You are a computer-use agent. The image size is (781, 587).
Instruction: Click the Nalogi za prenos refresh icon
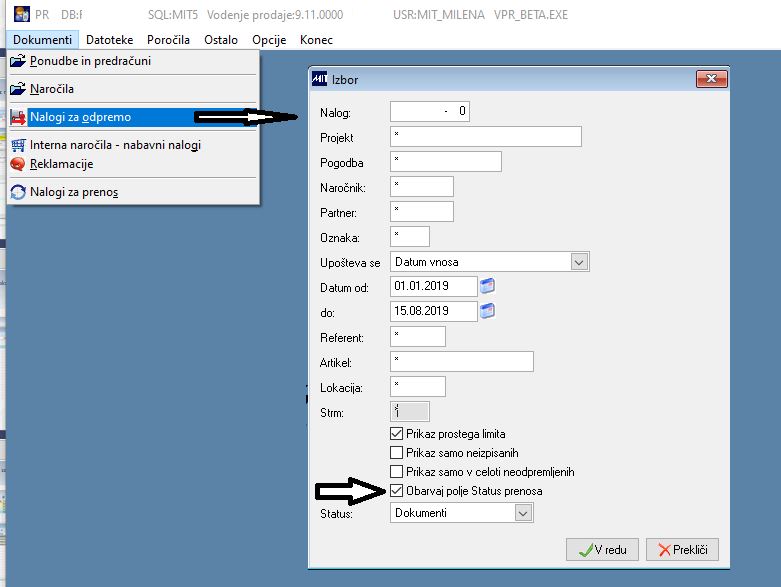pyautogui.click(x=18, y=192)
